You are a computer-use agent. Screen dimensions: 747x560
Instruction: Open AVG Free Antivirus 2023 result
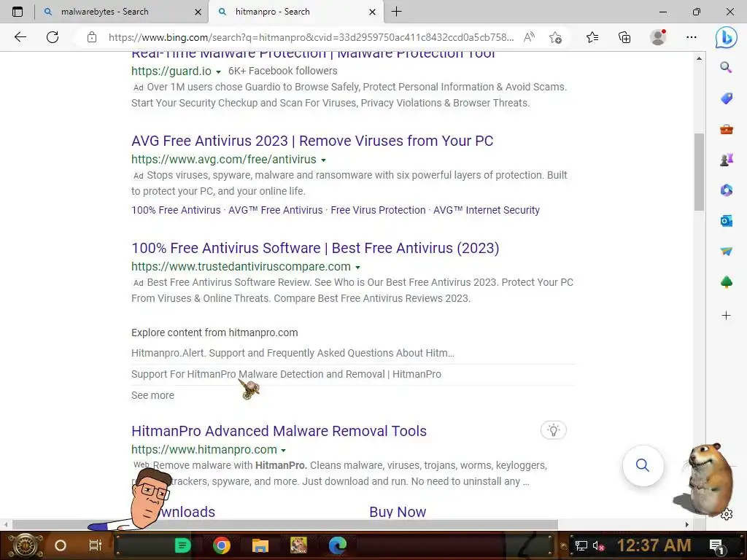312,141
